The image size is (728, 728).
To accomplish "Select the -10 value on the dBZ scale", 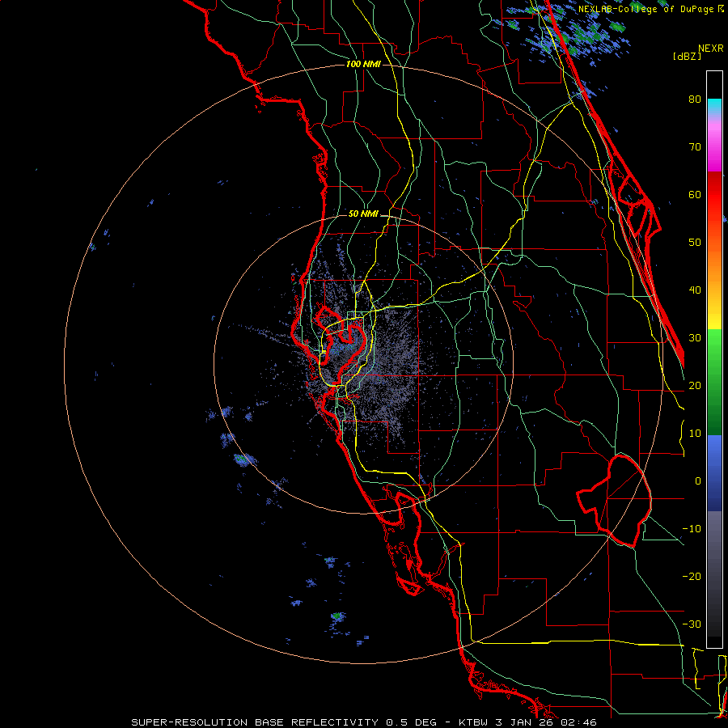I will pyautogui.click(x=692, y=529).
